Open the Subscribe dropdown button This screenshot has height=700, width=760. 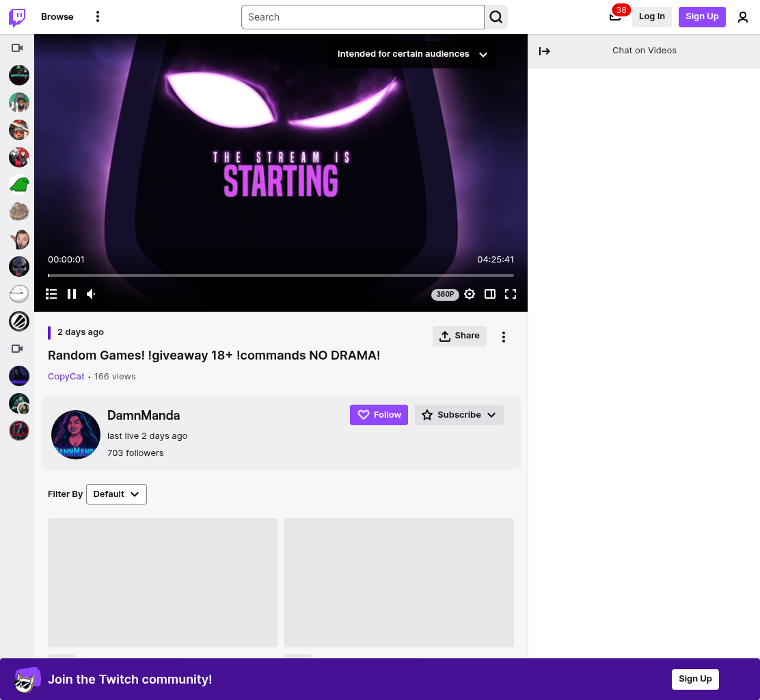coord(459,415)
